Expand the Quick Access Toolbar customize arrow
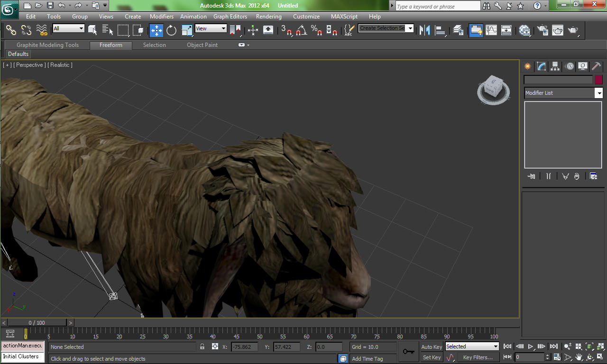 105,6
